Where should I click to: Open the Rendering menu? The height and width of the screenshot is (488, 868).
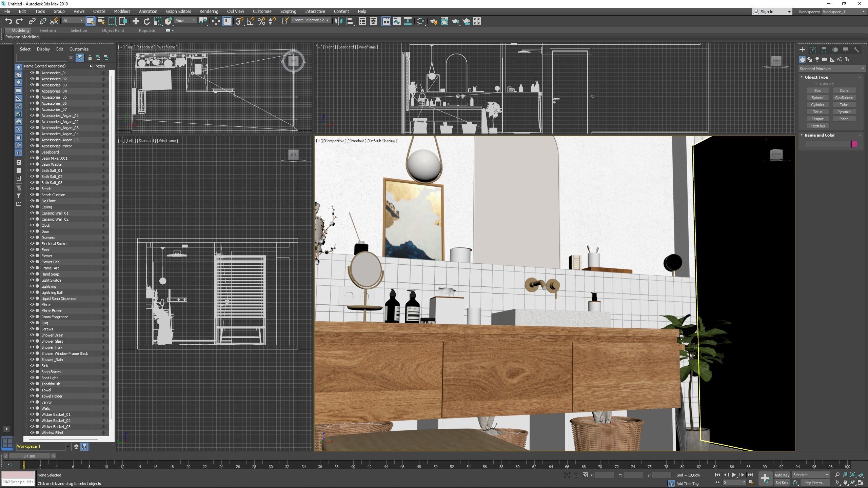(x=209, y=12)
